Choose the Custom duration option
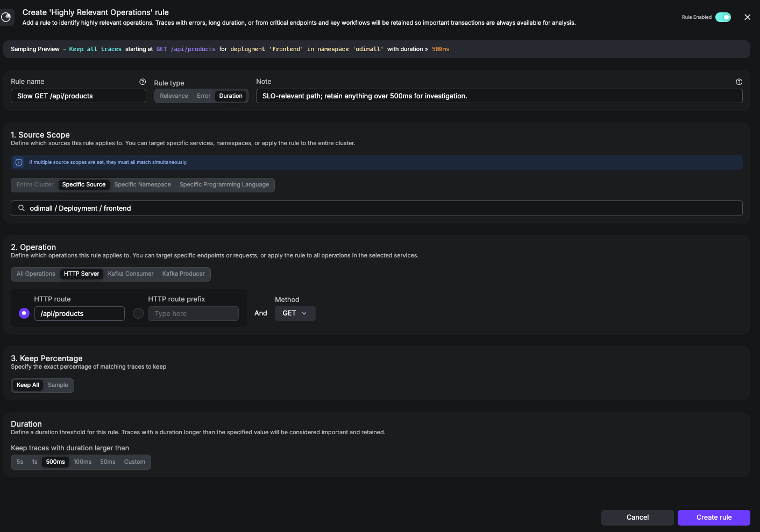Screen dimensions: 760x532 (134, 462)
